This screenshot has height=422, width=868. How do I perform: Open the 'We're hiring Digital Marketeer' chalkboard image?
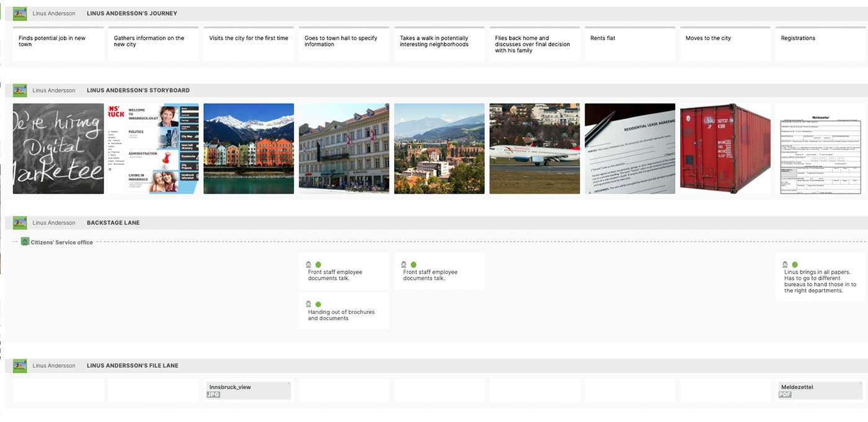coord(58,149)
